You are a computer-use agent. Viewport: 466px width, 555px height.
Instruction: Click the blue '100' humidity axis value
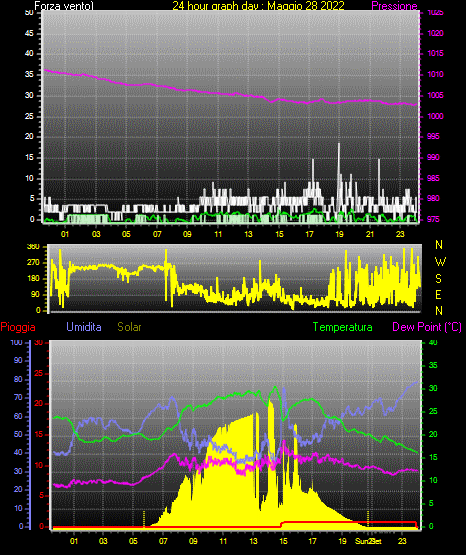coord(16,342)
